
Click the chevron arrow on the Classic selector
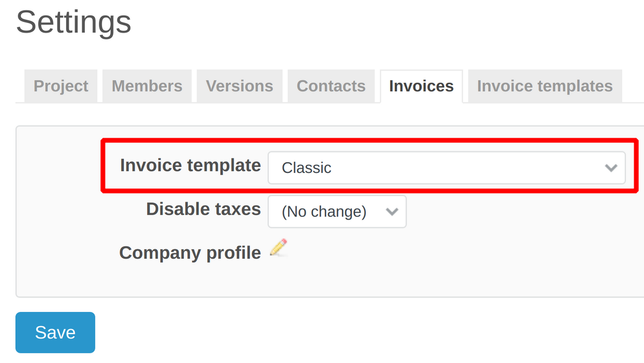coord(611,168)
